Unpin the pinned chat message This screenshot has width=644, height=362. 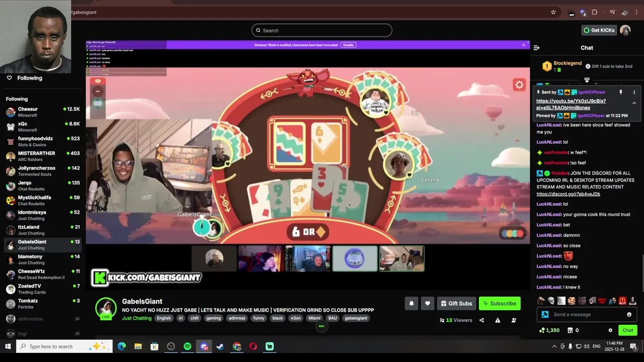[620, 93]
